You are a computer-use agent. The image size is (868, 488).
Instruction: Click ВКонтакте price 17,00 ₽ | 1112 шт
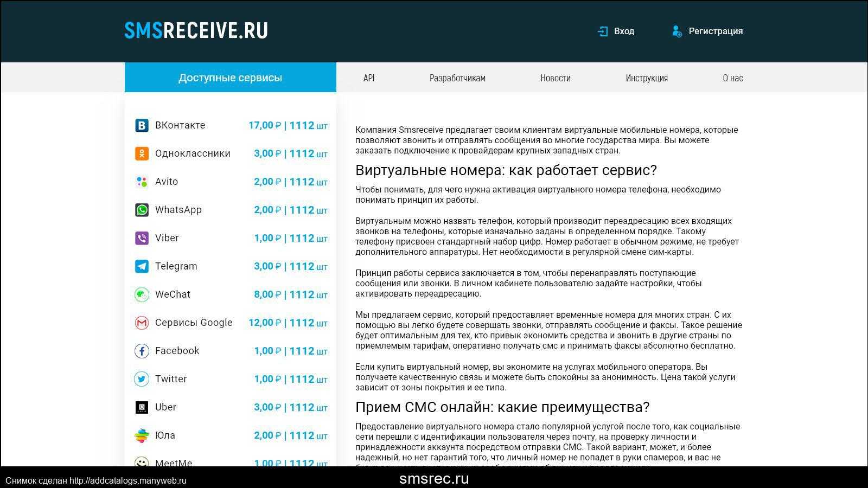tap(288, 125)
